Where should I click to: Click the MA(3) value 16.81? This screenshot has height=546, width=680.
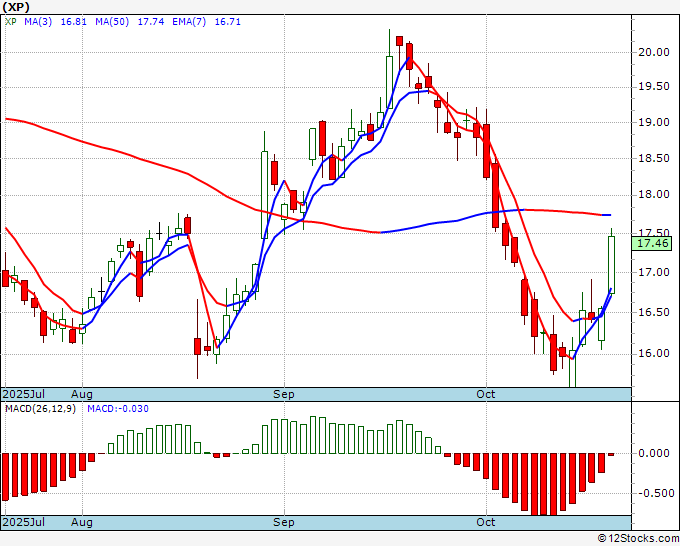tap(73, 22)
